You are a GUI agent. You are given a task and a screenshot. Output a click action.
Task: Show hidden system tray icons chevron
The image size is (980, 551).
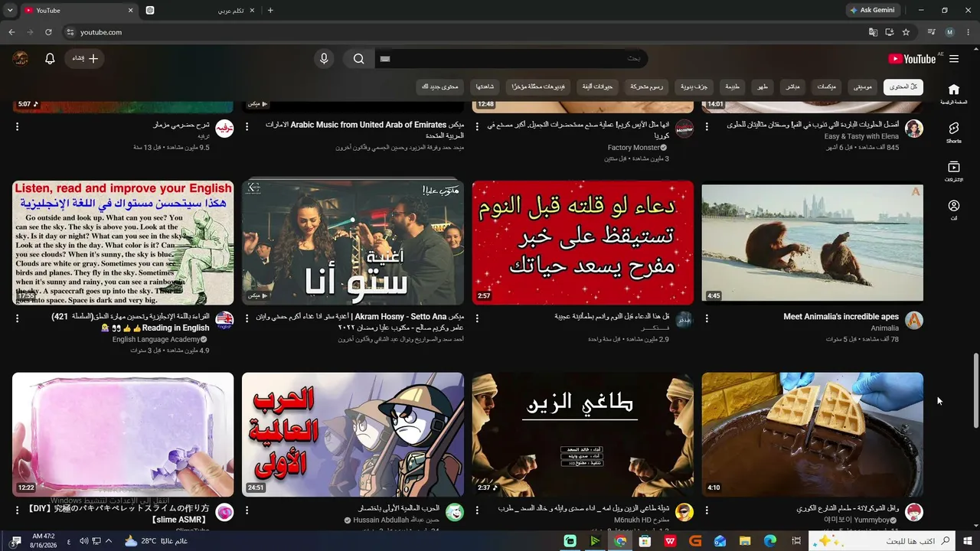point(108,541)
